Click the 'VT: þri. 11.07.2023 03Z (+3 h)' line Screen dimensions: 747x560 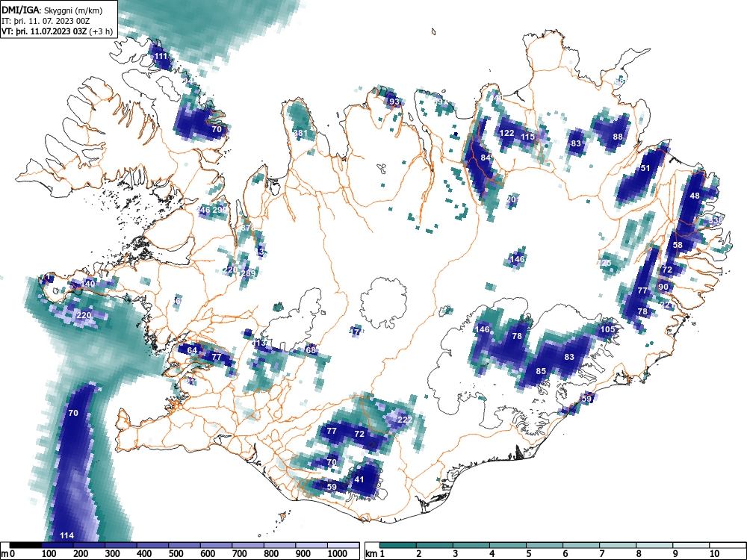pyautogui.click(x=58, y=31)
